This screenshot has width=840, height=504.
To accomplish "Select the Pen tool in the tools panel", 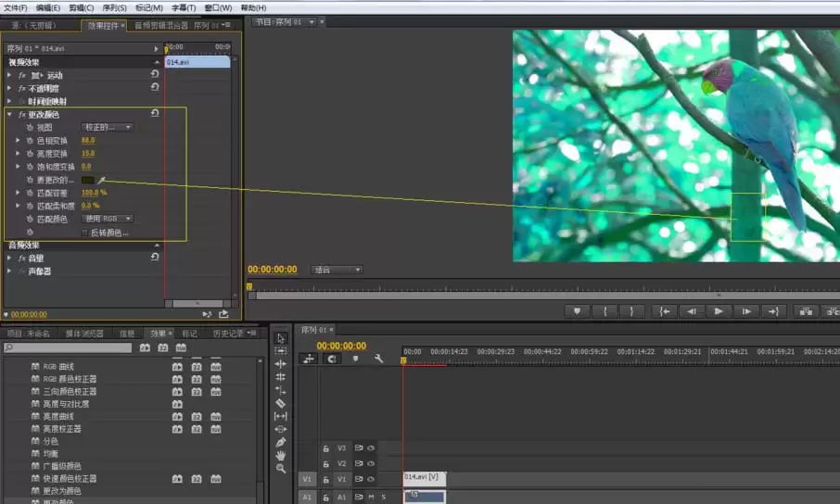I will coord(281,443).
